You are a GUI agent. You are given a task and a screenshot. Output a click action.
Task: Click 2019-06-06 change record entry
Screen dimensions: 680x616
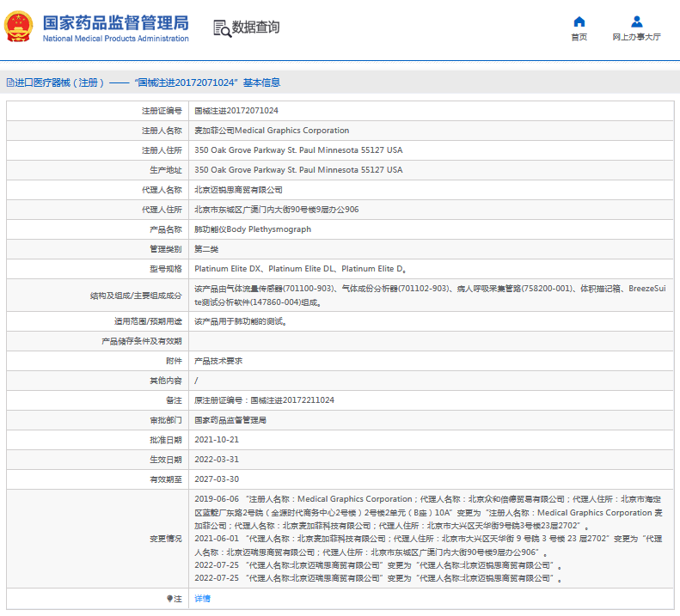coord(428,512)
